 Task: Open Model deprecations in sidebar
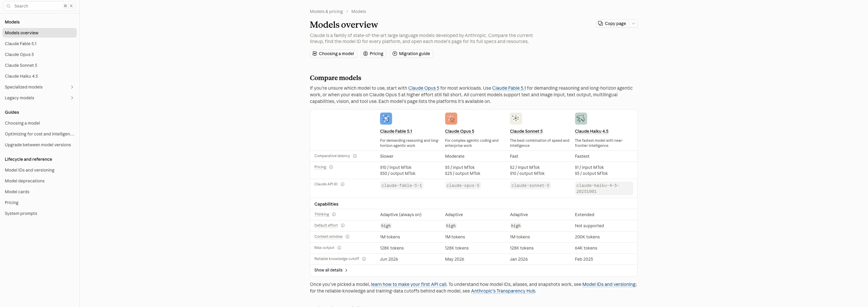25,181
